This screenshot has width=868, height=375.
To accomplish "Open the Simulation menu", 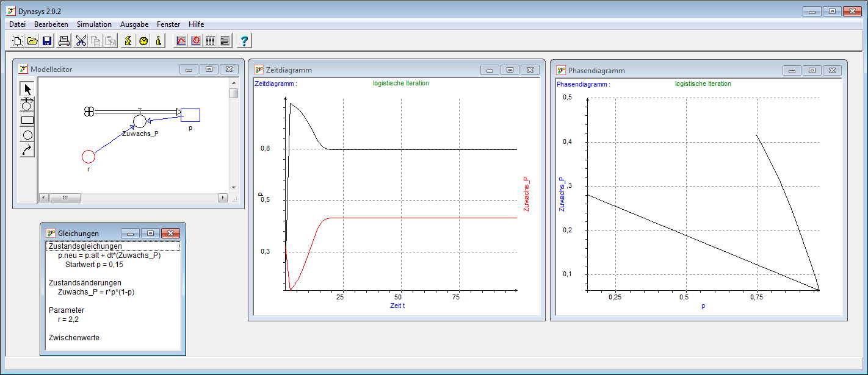I will [94, 24].
